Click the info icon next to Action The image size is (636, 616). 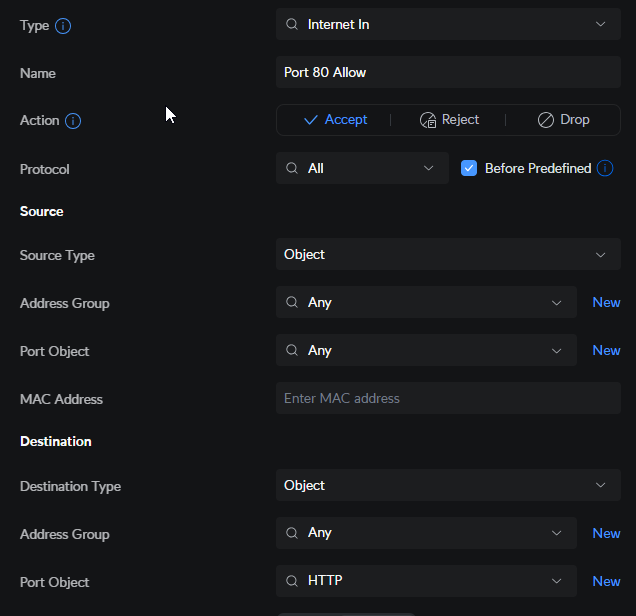point(73,121)
